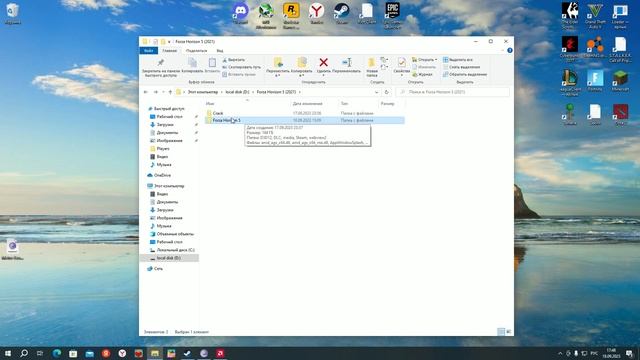640x360 pixels.
Task: Open the Copy to folder dropdown
Action: pyautogui.click(x=302, y=76)
